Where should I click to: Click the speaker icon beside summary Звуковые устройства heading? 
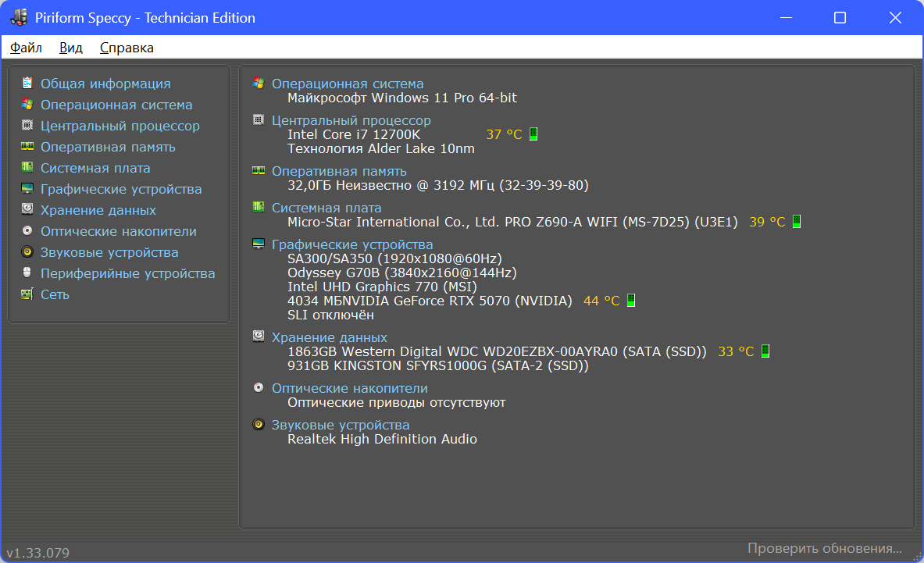point(258,424)
